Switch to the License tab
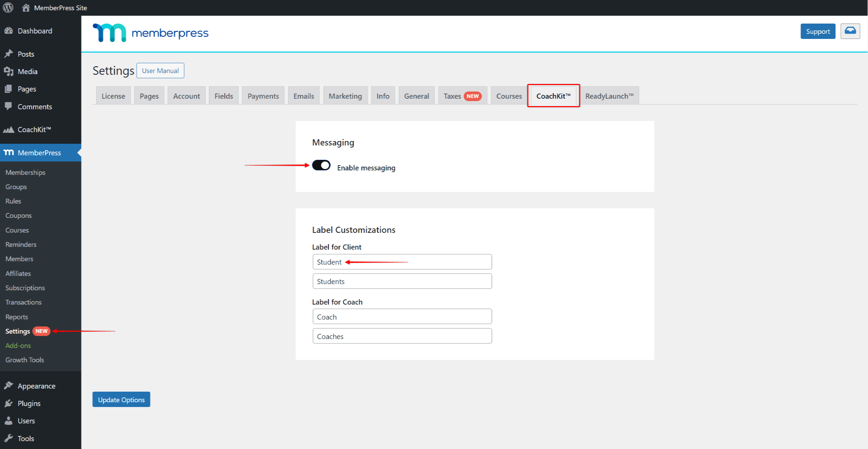 pyautogui.click(x=113, y=96)
